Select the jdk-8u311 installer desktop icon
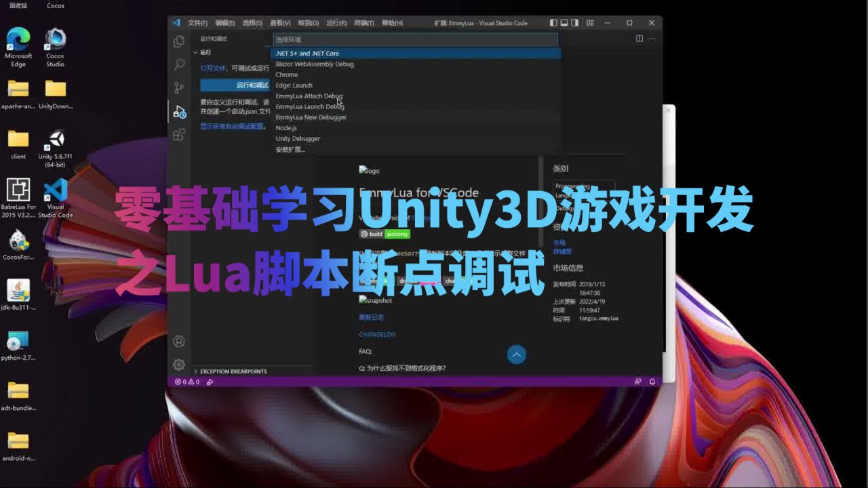Screen dimensions: 868x488 coord(18,295)
